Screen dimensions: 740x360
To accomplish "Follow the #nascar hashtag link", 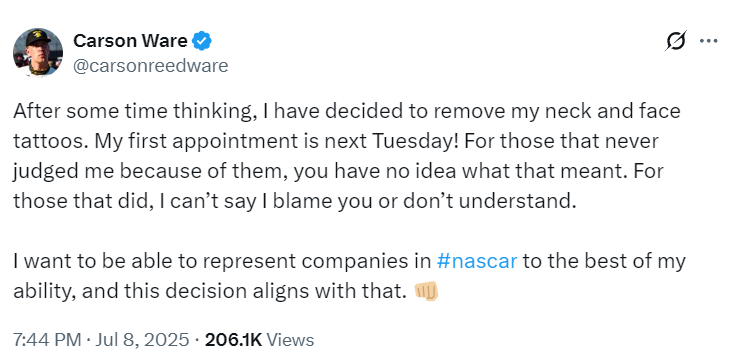I will coord(477,261).
